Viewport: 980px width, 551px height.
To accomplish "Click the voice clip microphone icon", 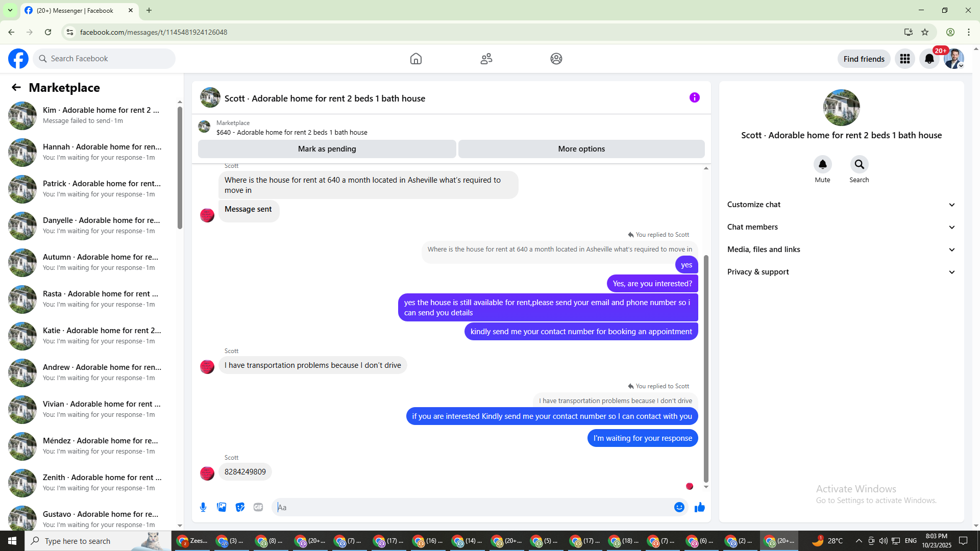I will 203,507.
